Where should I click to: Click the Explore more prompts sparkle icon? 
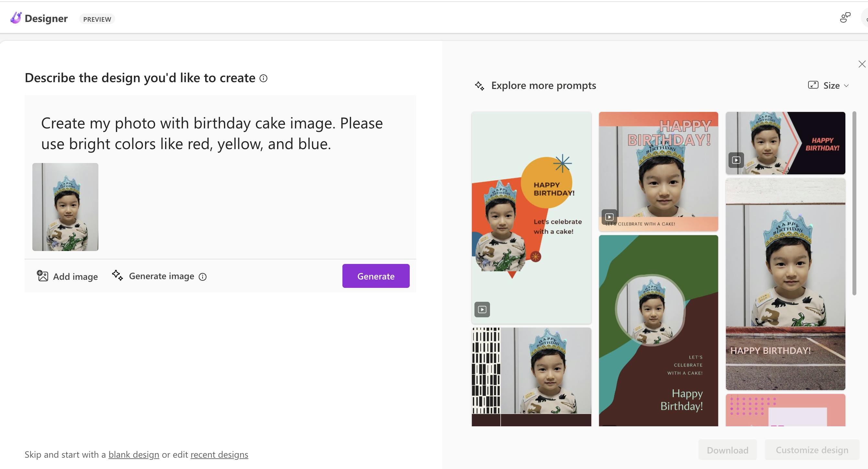click(480, 86)
